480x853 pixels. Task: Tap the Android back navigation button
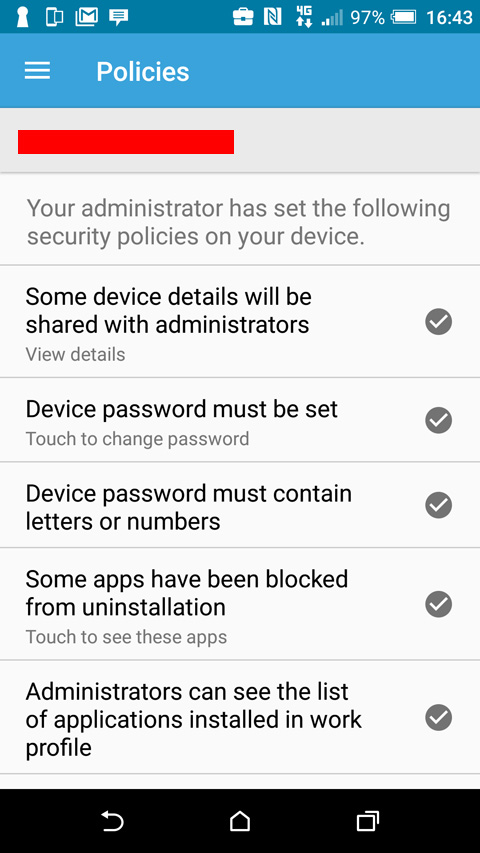coord(113,821)
